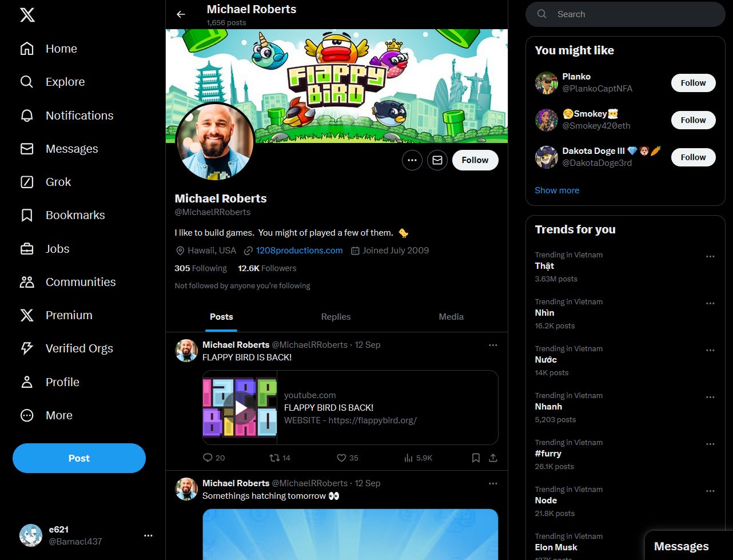
Task: Repost the FLAPPY BIRD IS BACK post
Action: (x=280, y=458)
